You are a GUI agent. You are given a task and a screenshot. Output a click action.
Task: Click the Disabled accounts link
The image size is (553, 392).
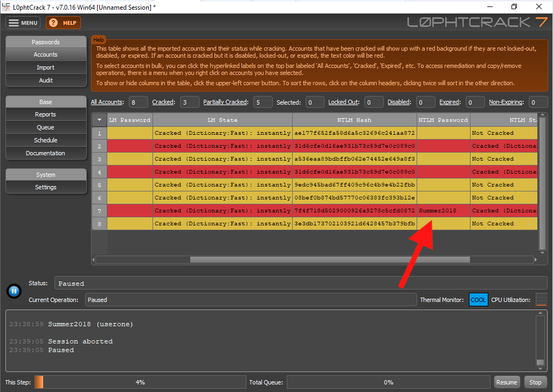tap(399, 102)
